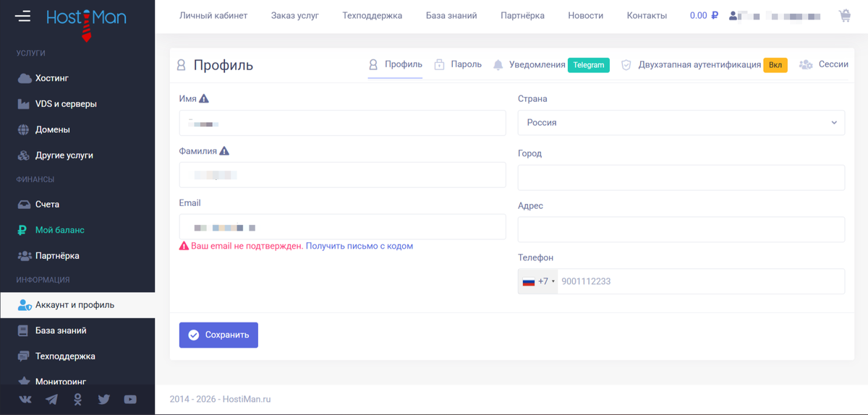This screenshot has width=868, height=415.
Task: Click the YouTube social icon
Action: click(130, 399)
